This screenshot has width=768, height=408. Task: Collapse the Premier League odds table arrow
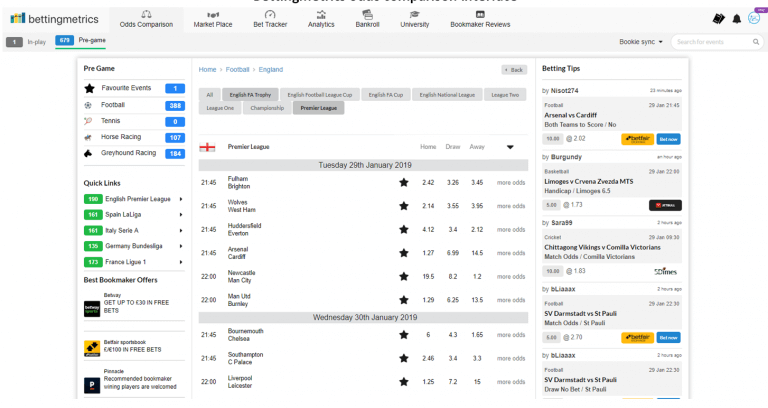tap(510, 147)
